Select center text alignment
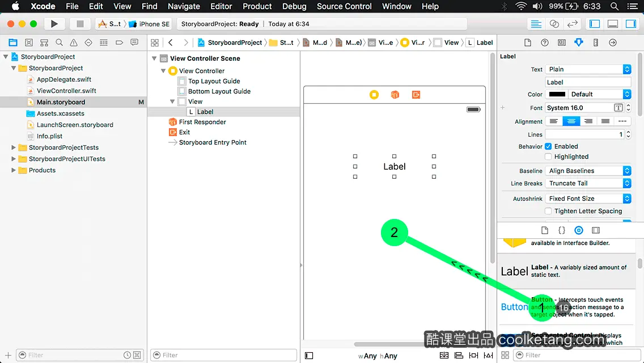Viewport: 644px width, 363px height. (571, 121)
